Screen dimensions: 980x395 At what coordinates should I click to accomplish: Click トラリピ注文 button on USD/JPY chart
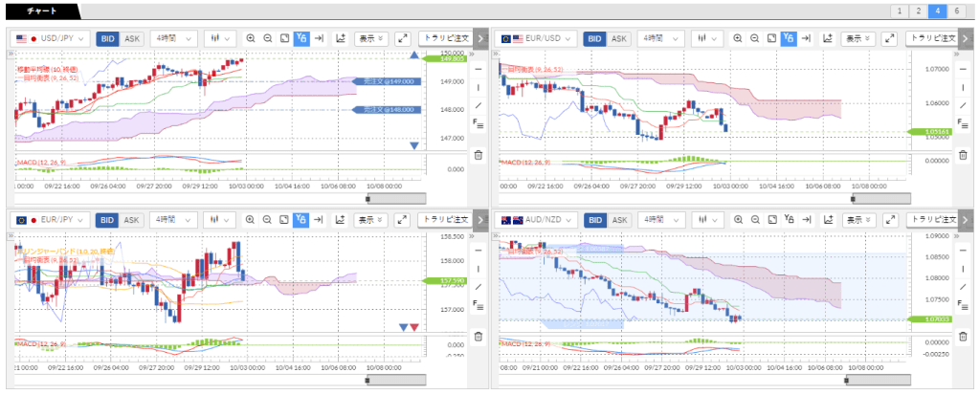pyautogui.click(x=446, y=38)
